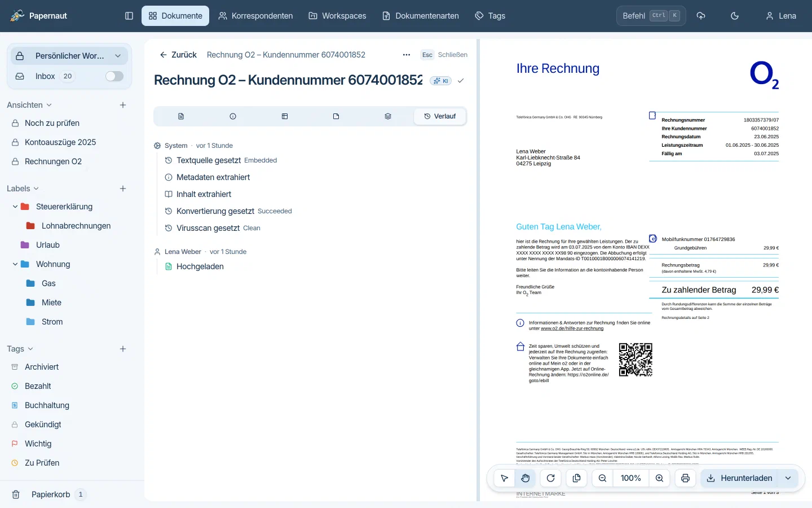
Task: Click the Herunterladen button
Action: tap(739, 478)
